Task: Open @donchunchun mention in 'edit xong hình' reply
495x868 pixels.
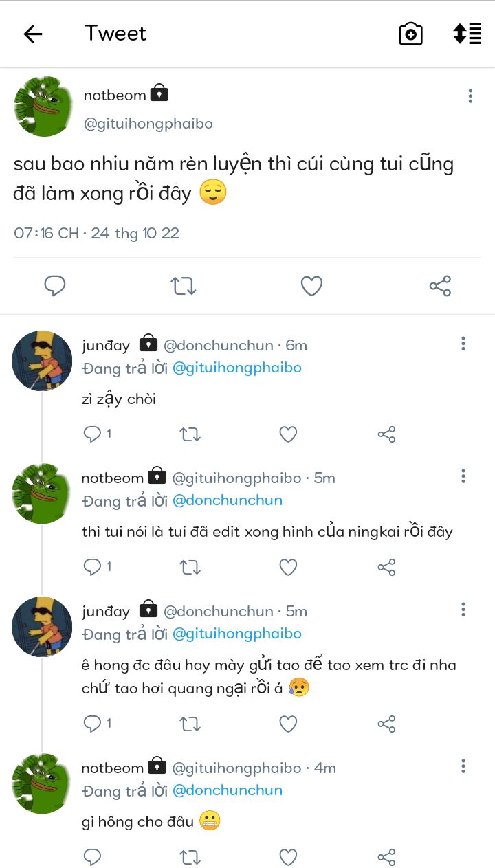Action: [x=228, y=500]
